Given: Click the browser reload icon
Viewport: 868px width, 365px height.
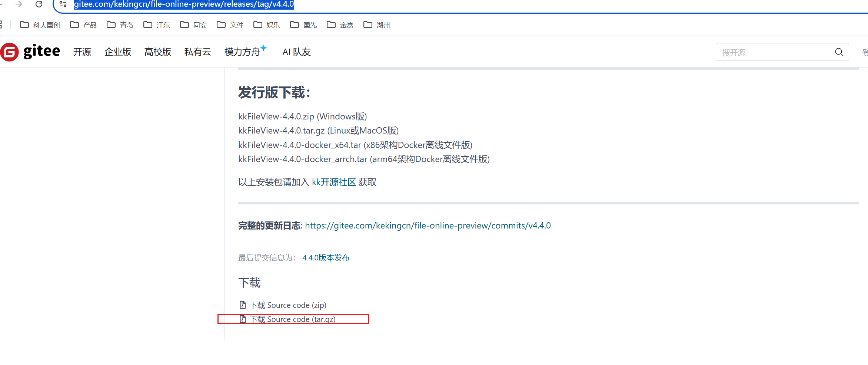Looking at the screenshot, I should point(39,4).
